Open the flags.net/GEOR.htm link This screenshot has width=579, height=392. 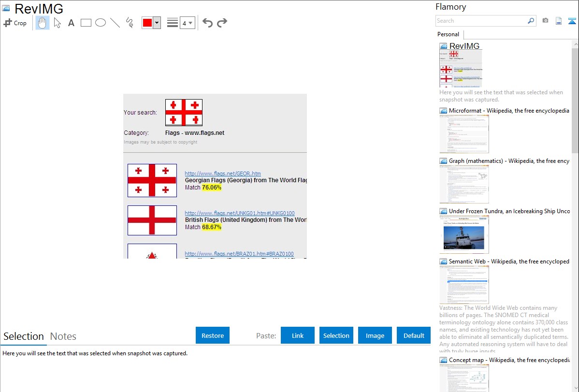[223, 173]
